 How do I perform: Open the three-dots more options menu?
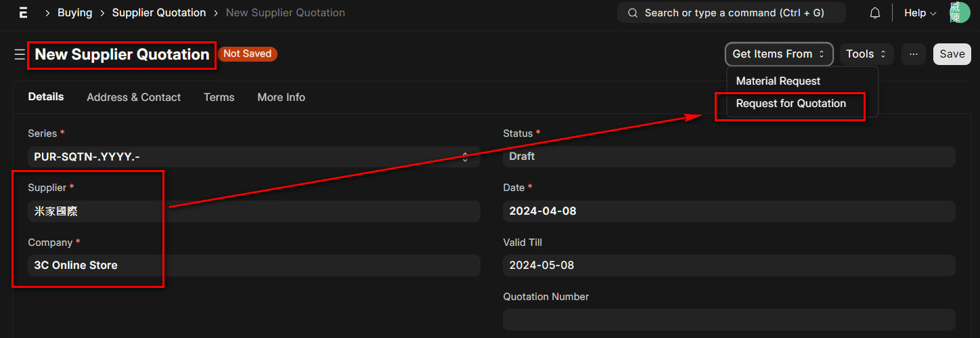(x=914, y=54)
